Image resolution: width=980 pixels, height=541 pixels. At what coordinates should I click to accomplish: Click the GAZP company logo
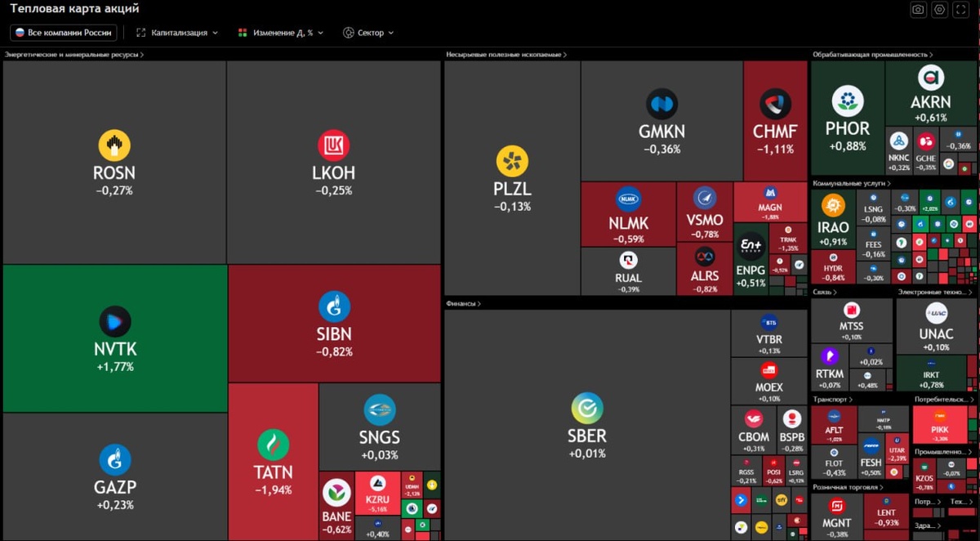(114, 459)
